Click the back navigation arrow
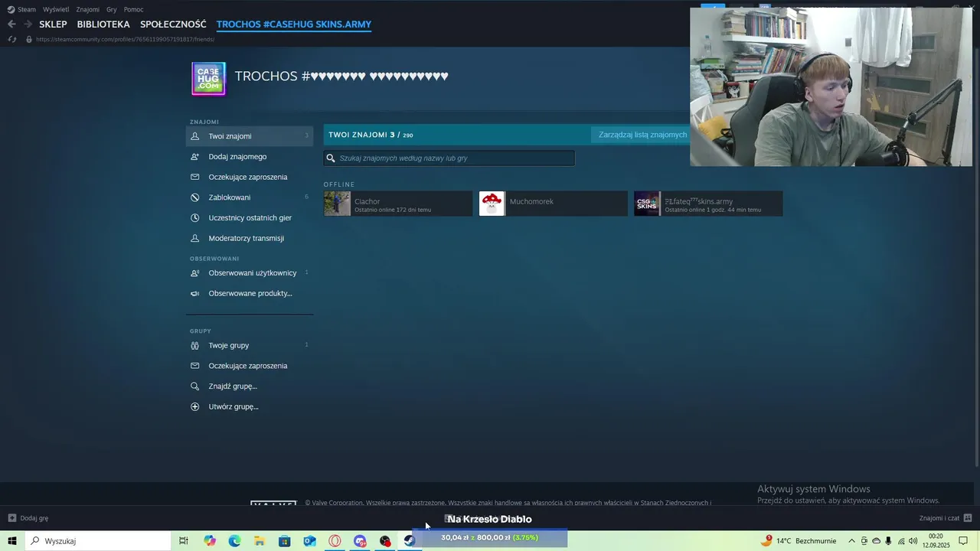 point(11,24)
